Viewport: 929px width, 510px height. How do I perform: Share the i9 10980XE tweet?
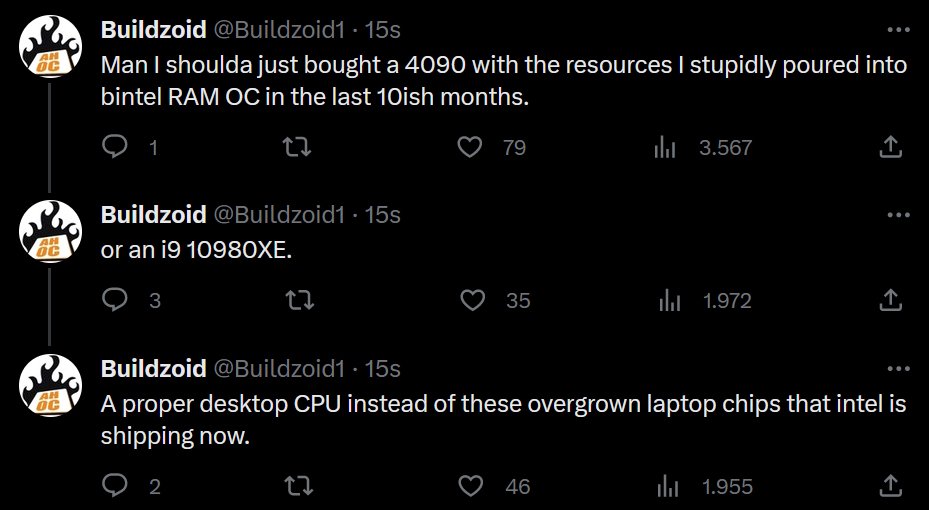890,300
